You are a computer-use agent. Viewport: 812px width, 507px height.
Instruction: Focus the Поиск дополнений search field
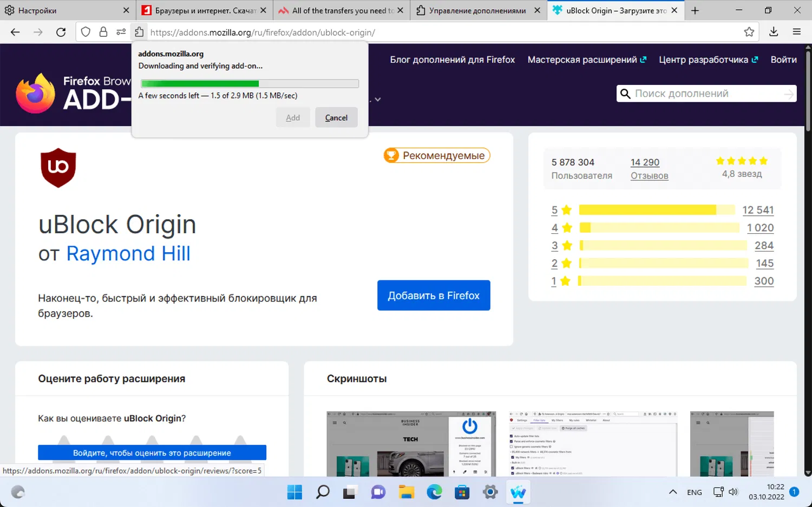click(706, 94)
